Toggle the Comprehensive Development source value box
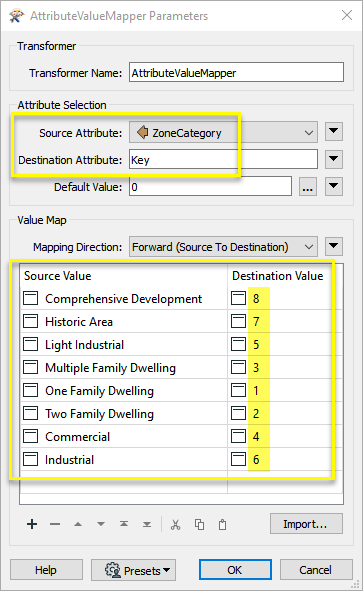363x591 pixels. pos(31,298)
